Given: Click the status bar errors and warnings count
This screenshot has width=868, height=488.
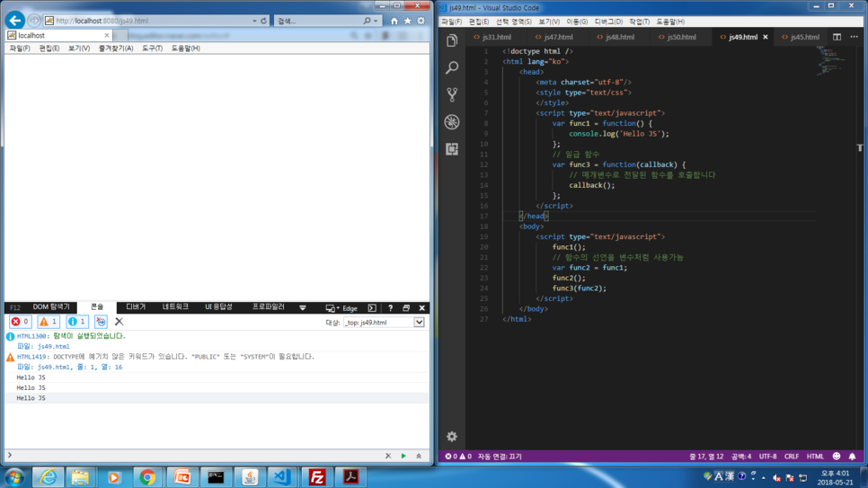Looking at the screenshot, I should [458, 457].
